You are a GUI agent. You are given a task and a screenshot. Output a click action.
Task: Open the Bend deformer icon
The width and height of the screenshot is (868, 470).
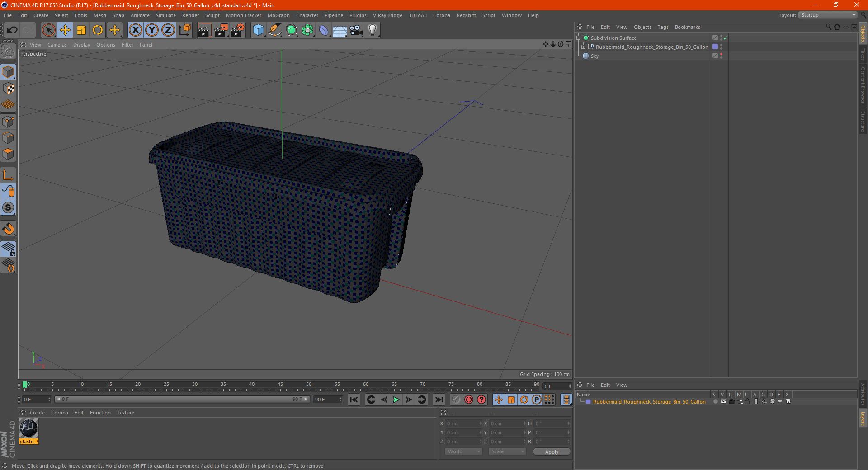click(x=324, y=30)
